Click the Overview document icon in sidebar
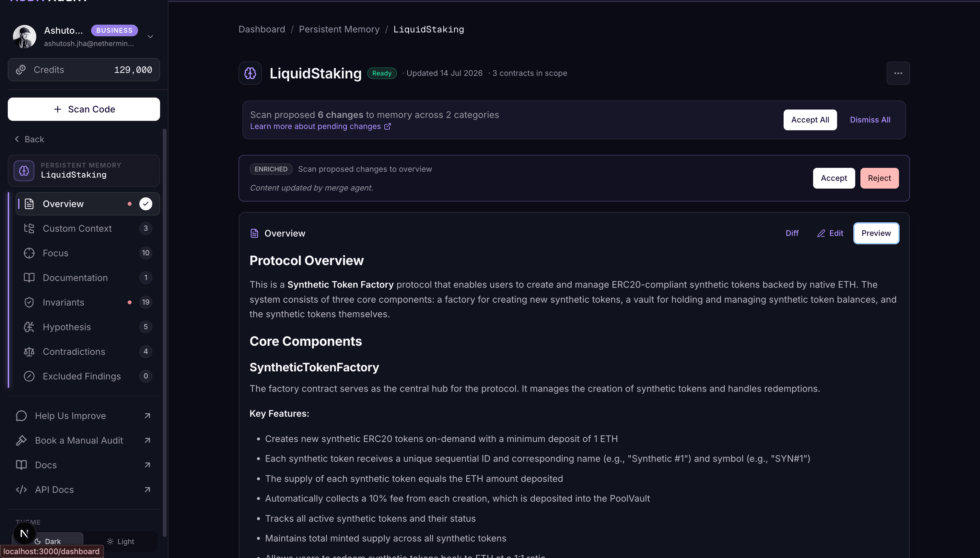This screenshot has width=980, height=558. (29, 204)
